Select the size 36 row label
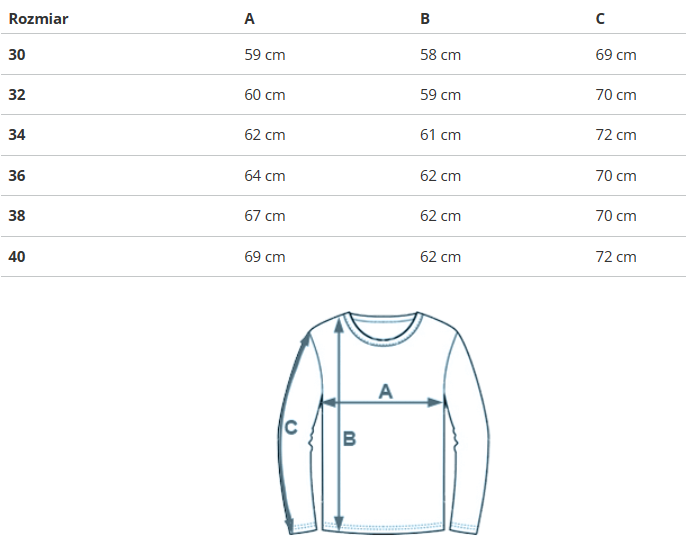The height and width of the screenshot is (551, 686). (17, 176)
